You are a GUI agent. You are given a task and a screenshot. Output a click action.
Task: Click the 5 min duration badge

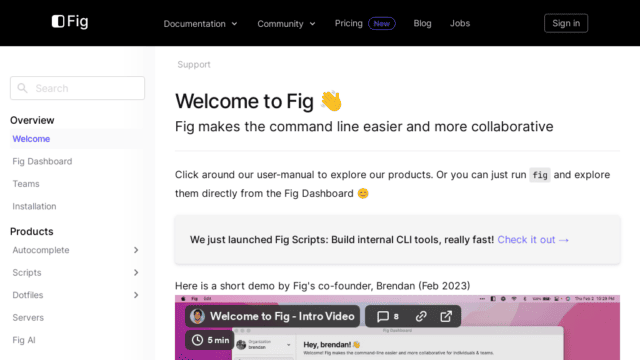tap(210, 340)
